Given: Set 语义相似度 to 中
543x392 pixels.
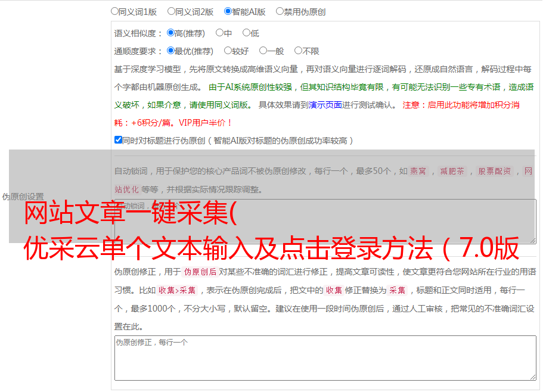Looking at the screenshot, I should pos(219,33).
